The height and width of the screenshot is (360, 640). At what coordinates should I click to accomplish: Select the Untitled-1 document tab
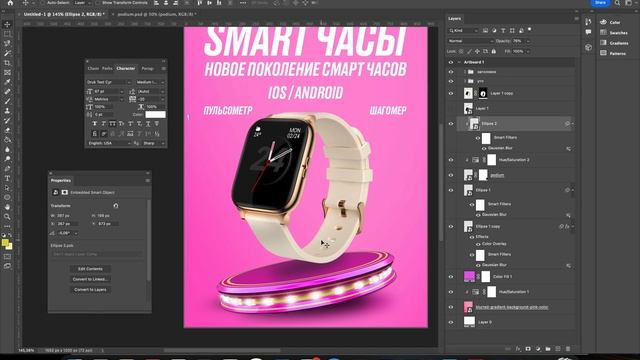64,14
